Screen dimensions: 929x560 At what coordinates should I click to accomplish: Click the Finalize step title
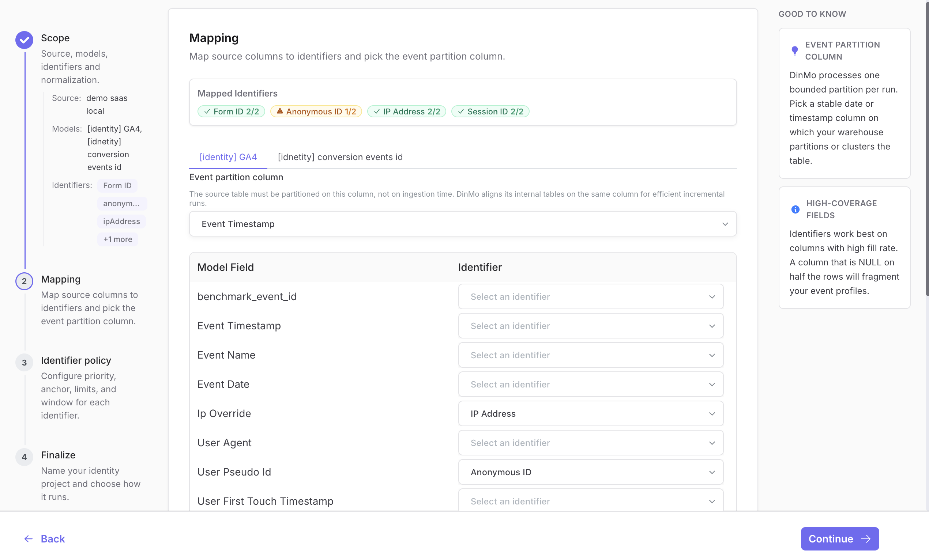(x=58, y=455)
